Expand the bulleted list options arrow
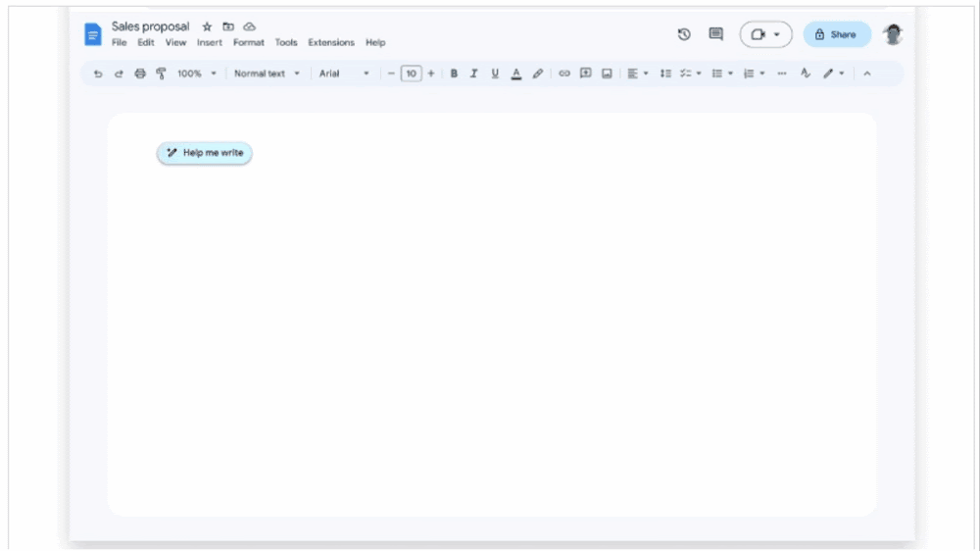The width and height of the screenshot is (980, 551). point(730,74)
